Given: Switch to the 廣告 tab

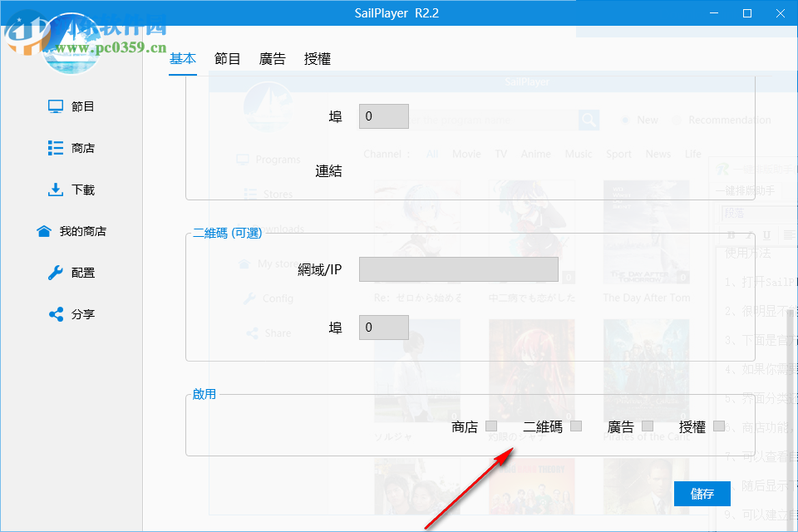Looking at the screenshot, I should 273,58.
